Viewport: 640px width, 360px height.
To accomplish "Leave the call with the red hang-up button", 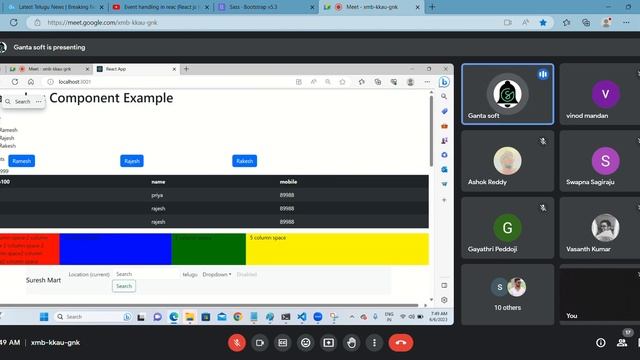I will click(x=401, y=343).
